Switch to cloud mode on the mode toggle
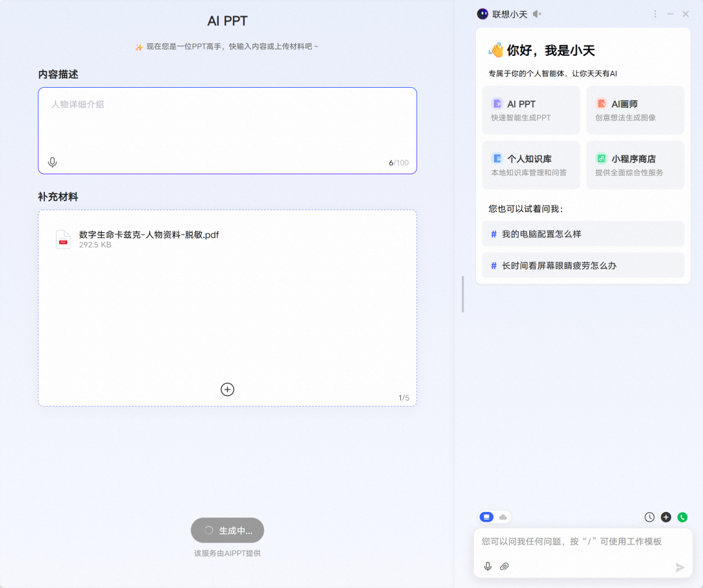 (x=501, y=517)
